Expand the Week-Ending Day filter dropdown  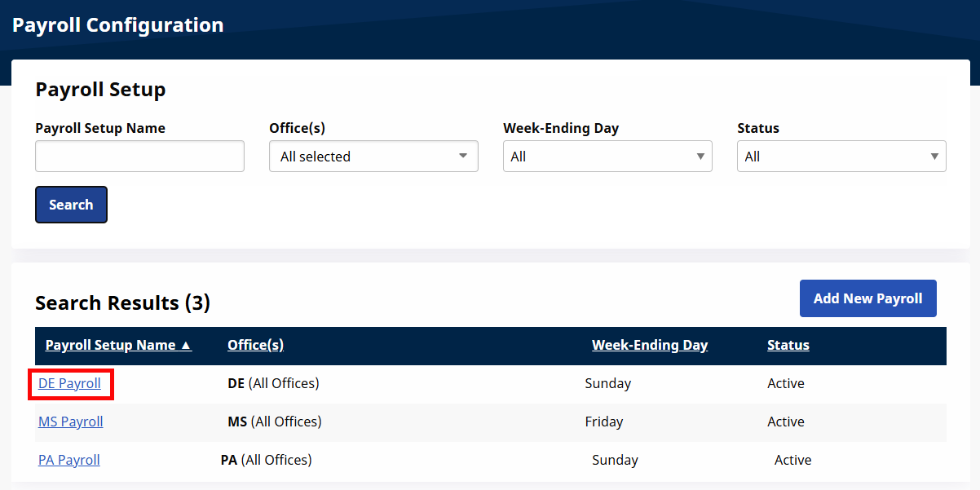(607, 157)
